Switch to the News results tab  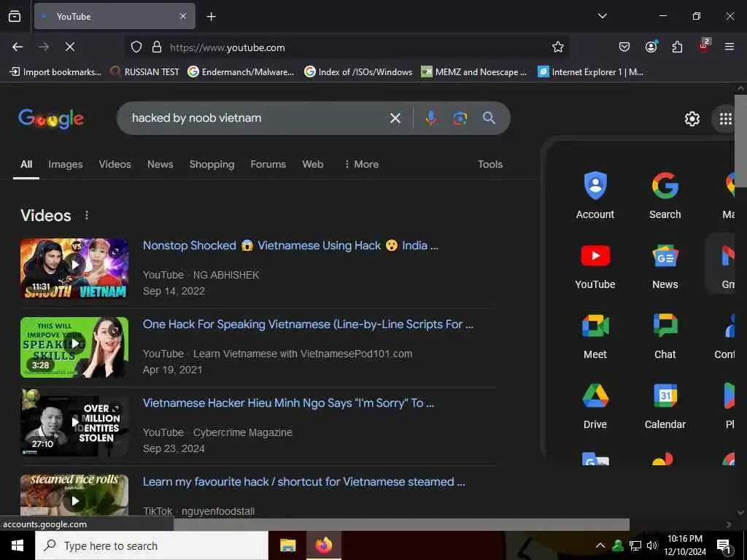pos(160,164)
